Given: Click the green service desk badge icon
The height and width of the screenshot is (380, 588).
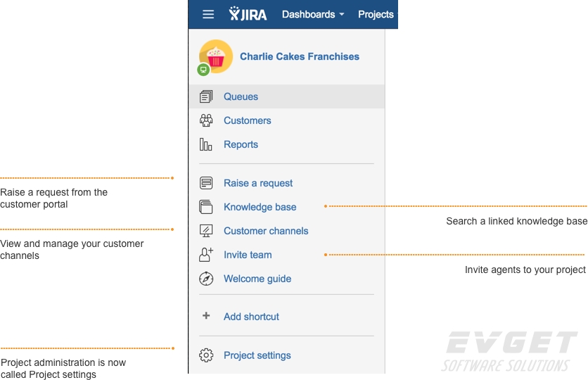Looking at the screenshot, I should (x=203, y=70).
